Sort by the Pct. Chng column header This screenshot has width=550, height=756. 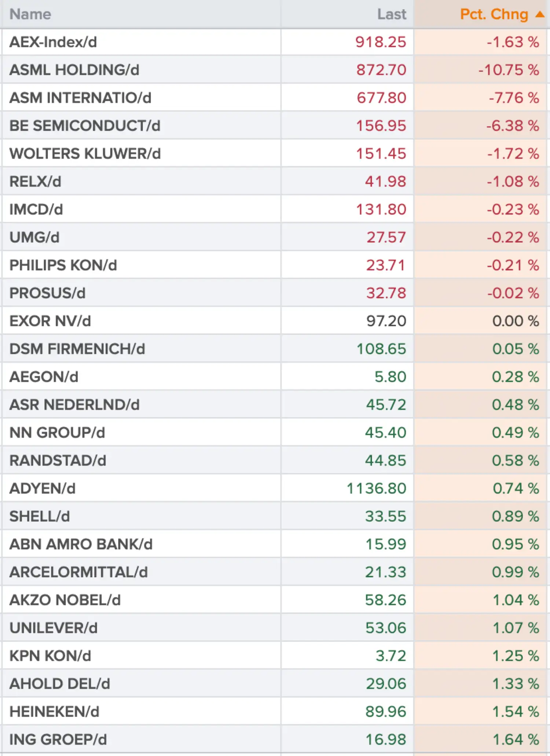pos(494,14)
